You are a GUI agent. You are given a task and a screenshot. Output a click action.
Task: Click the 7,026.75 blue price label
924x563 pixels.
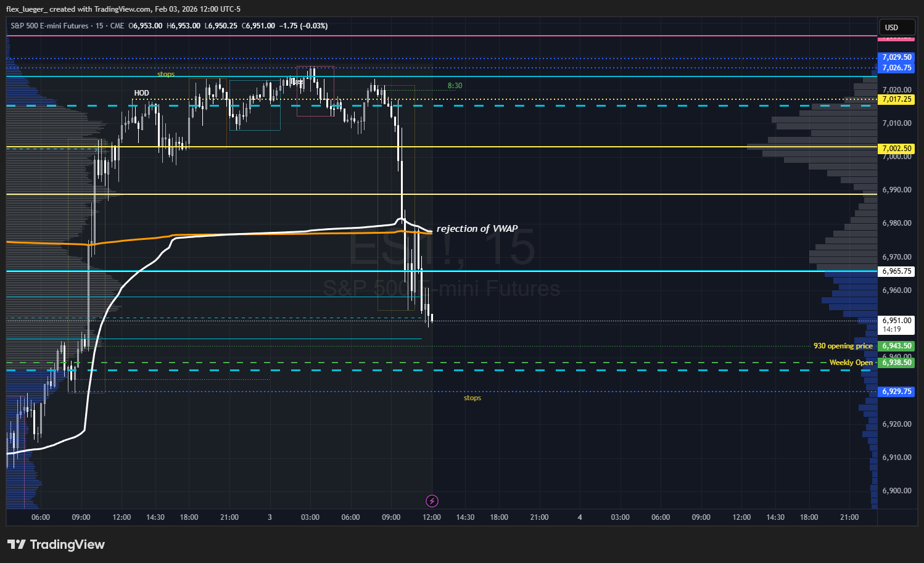[896, 68]
